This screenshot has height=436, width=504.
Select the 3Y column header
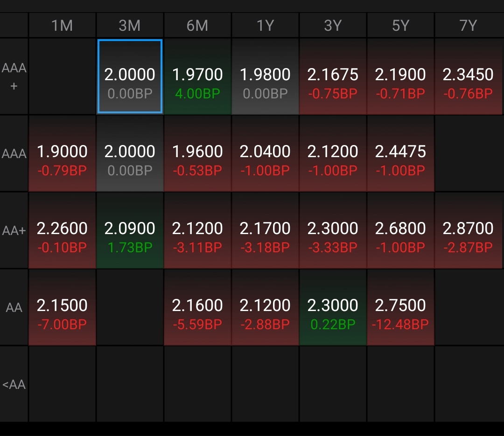coord(333,25)
